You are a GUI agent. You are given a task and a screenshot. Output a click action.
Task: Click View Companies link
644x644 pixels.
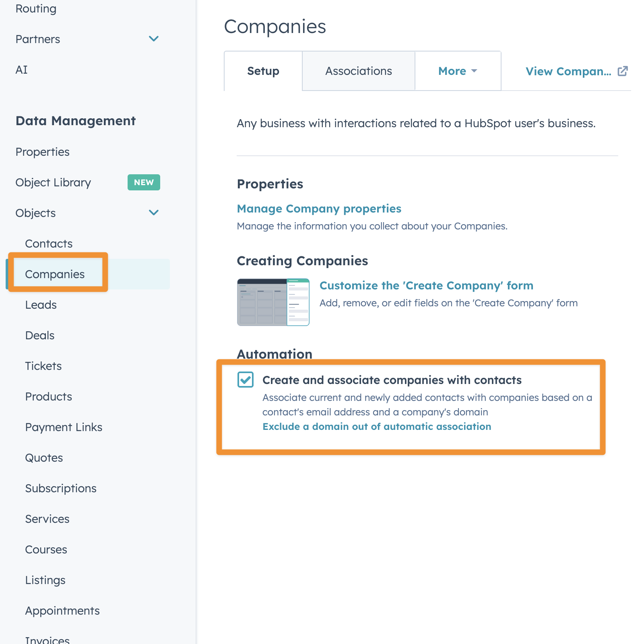click(x=568, y=71)
